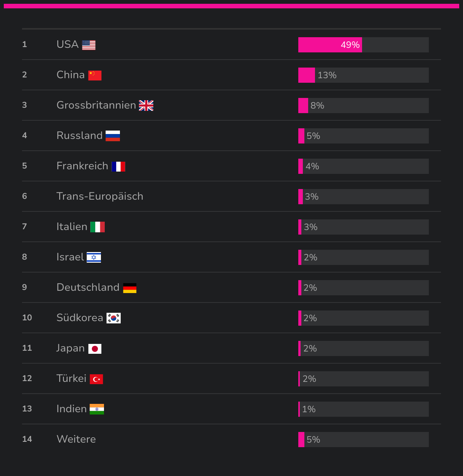The width and height of the screenshot is (463, 476).
Task: Select the Trans-Europäisch row label
Action: 100,196
